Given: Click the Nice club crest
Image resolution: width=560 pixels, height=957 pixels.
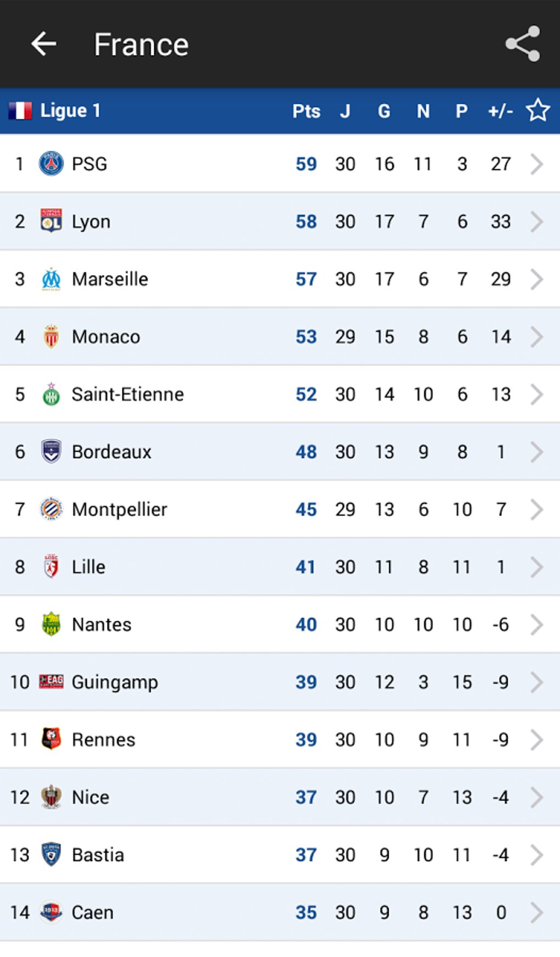Looking at the screenshot, I should (x=51, y=797).
